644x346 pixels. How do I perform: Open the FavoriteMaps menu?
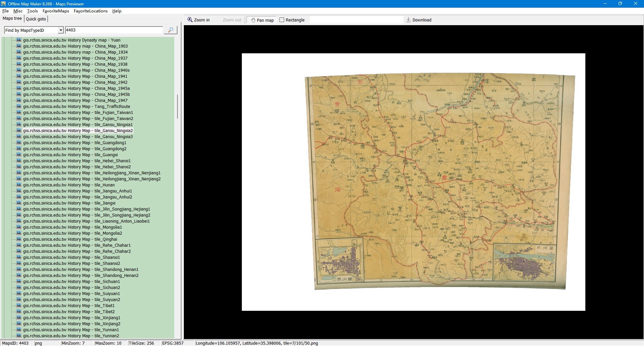[56, 11]
